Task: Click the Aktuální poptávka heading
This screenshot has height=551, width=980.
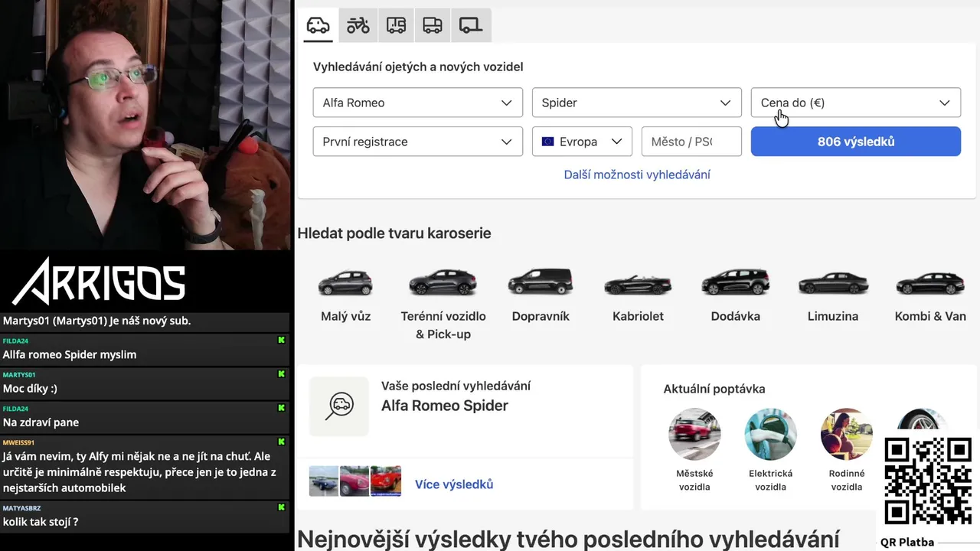Action: click(x=714, y=389)
